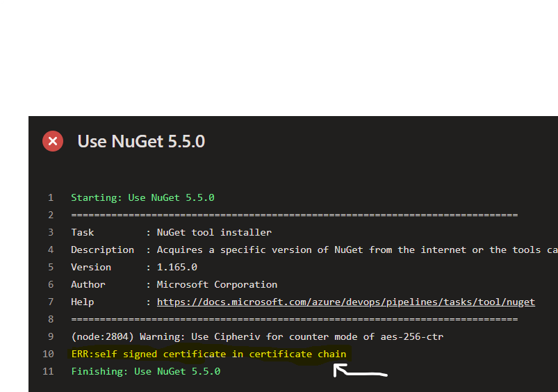Screen dimensions: 558x392
Task: Click the Description line about acquiring NuGet
Action: [314, 250]
